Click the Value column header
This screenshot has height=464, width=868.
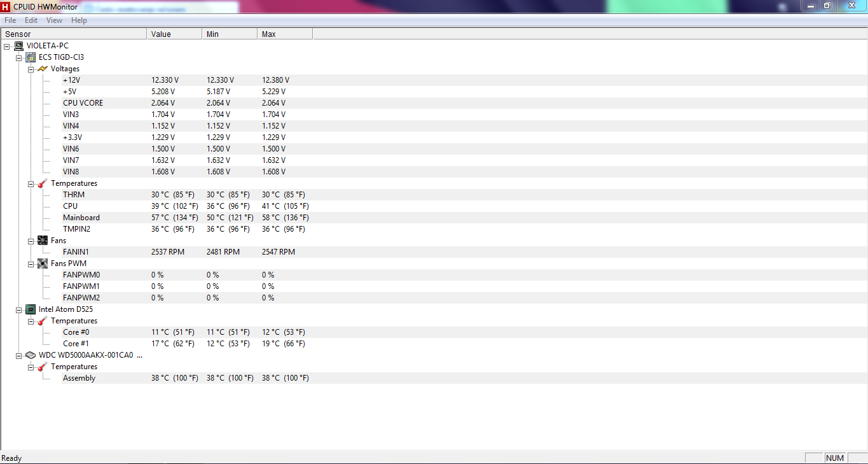pyautogui.click(x=174, y=34)
